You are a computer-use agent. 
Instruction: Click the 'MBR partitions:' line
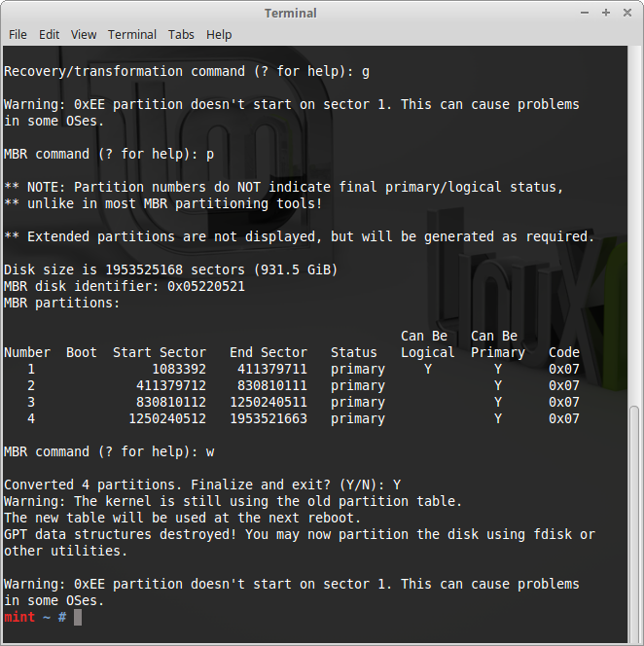pos(62,304)
